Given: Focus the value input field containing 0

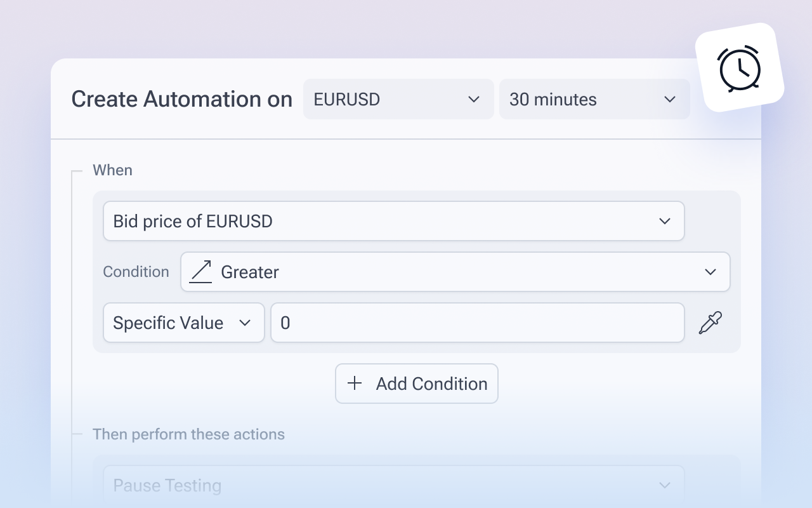Looking at the screenshot, I should click(x=477, y=323).
